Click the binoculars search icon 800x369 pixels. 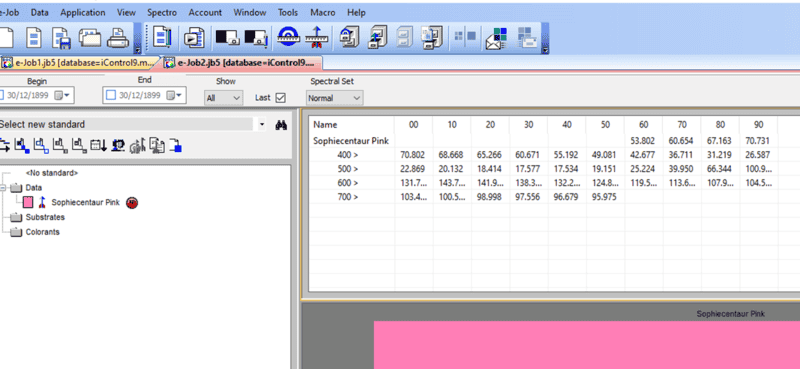(281, 125)
